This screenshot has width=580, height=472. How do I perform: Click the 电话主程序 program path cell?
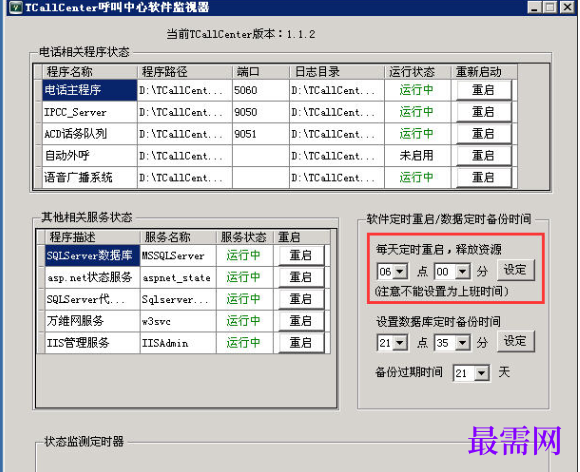[185, 90]
